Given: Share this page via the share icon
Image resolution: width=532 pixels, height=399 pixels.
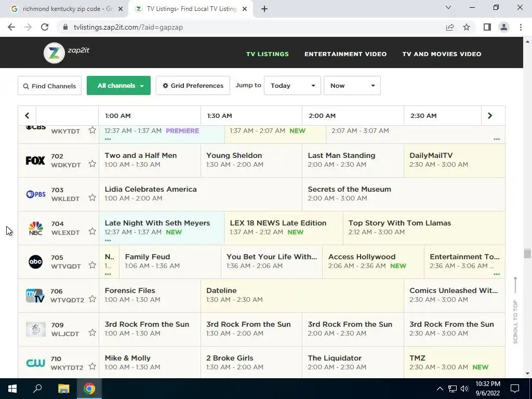Looking at the screenshot, I should point(450,27).
